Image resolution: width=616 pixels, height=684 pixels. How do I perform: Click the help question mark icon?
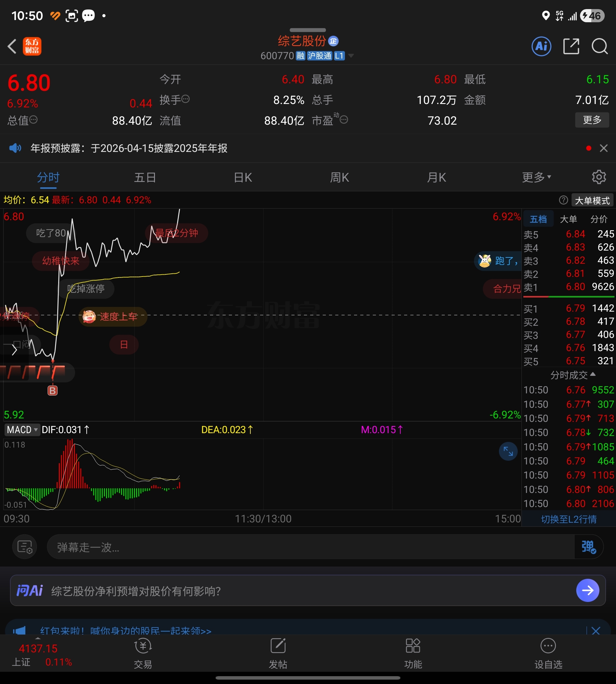point(563,200)
